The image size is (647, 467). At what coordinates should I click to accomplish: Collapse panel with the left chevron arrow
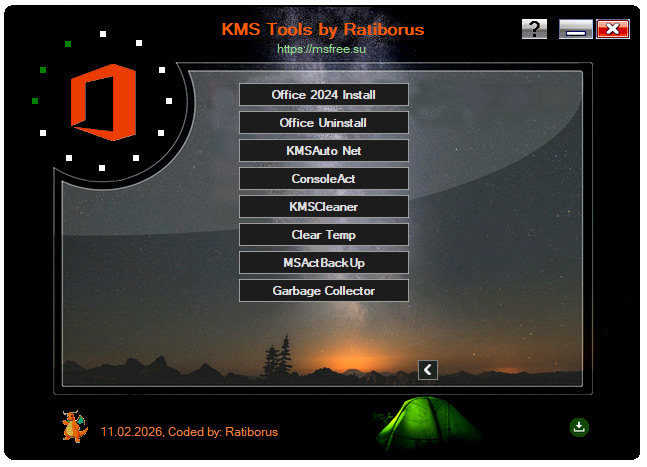(x=428, y=370)
